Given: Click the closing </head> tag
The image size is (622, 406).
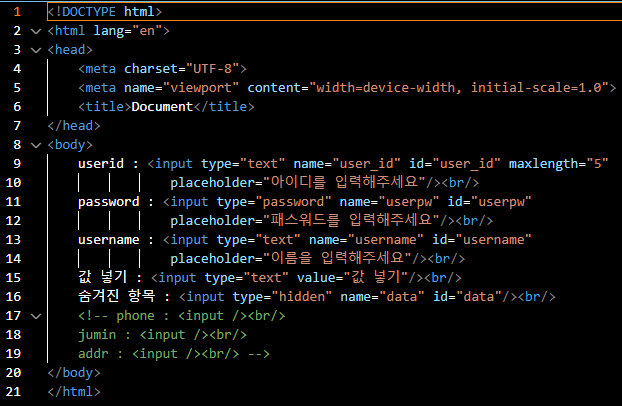Looking at the screenshot, I should tap(74, 126).
